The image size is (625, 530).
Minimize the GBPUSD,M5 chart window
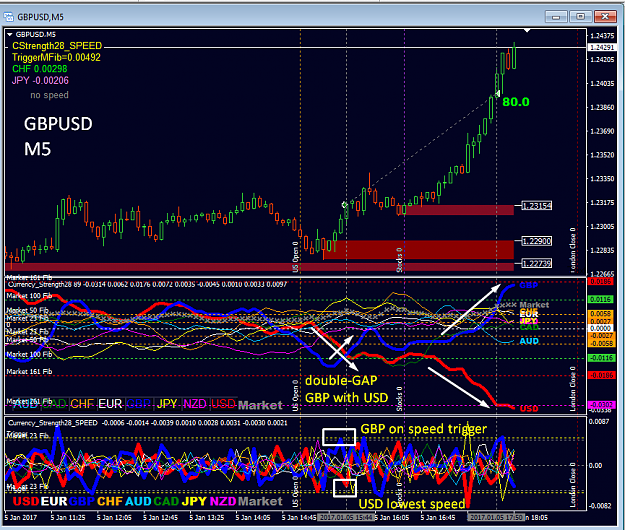[x=556, y=17]
